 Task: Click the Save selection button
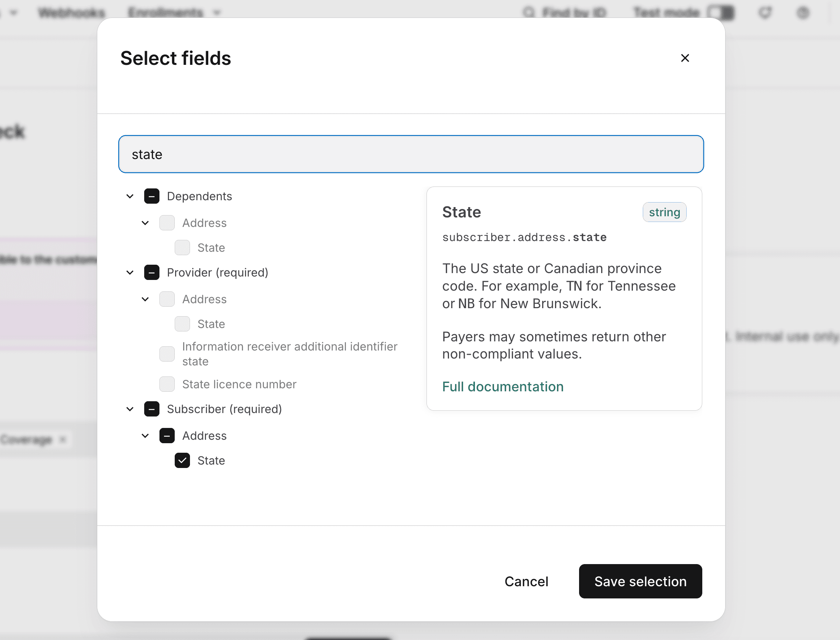tap(640, 581)
